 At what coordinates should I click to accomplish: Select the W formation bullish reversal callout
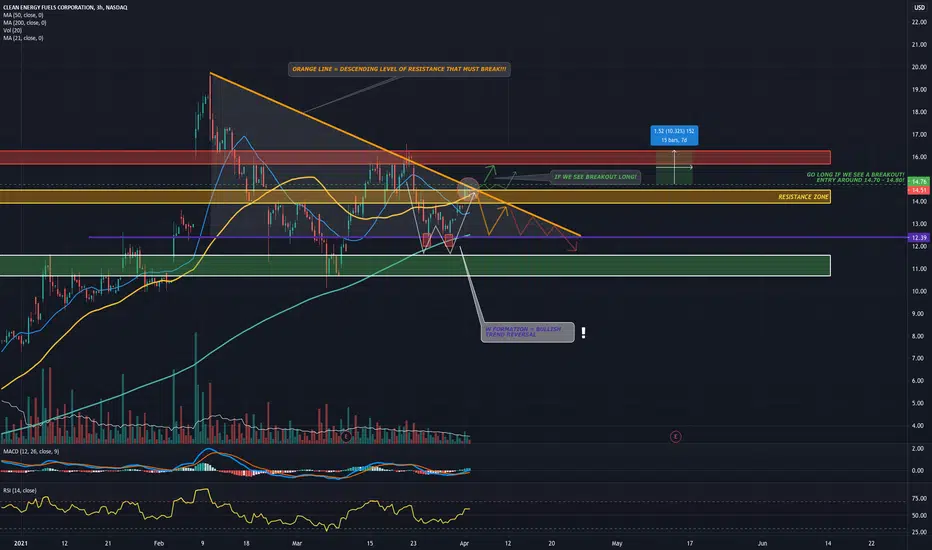[x=527, y=332]
